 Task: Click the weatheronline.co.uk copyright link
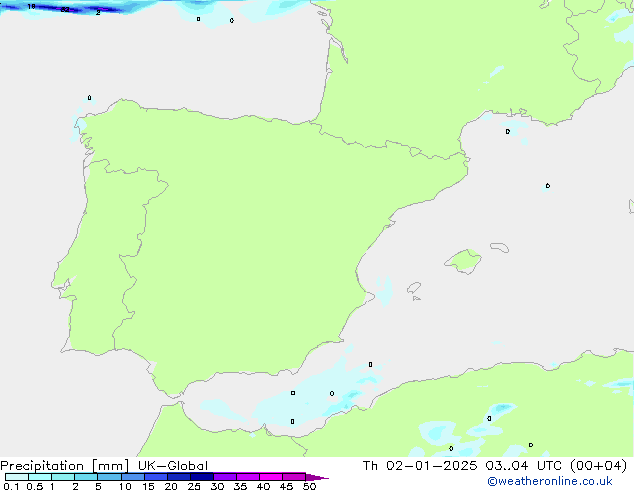point(564,481)
